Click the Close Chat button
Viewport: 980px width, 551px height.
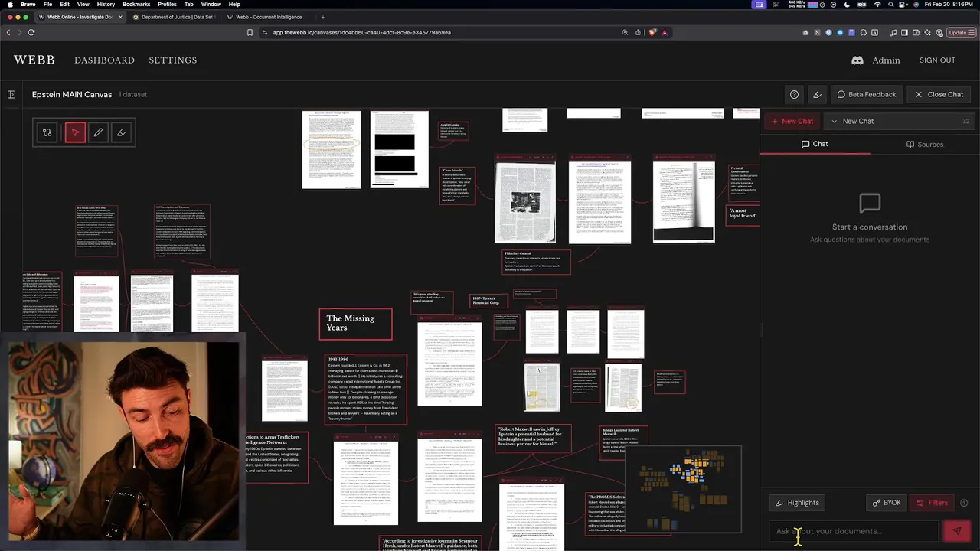pyautogui.click(x=939, y=94)
